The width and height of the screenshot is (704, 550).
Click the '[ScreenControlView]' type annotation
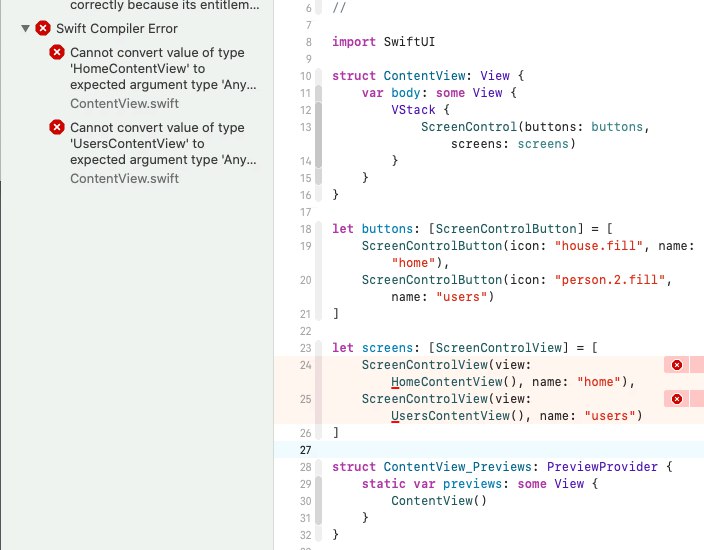[x=498, y=348]
